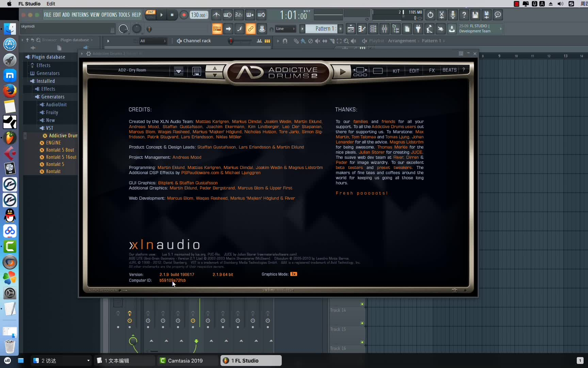The height and width of the screenshot is (368, 588).
Task: Open the TOOLS menu
Action: click(124, 15)
